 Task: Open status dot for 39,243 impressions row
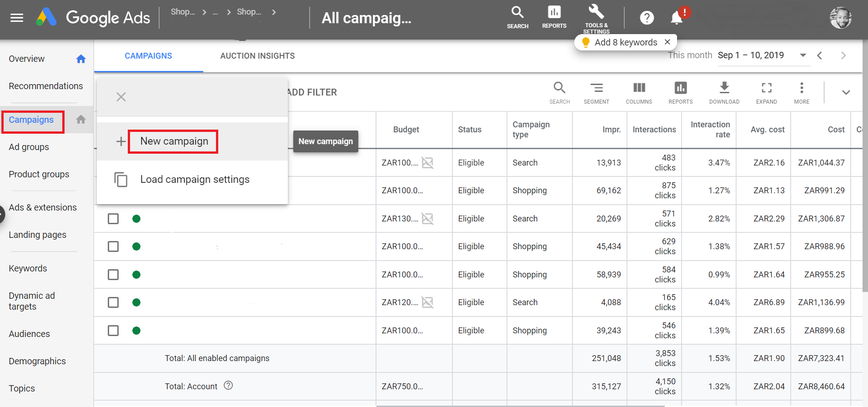136,331
